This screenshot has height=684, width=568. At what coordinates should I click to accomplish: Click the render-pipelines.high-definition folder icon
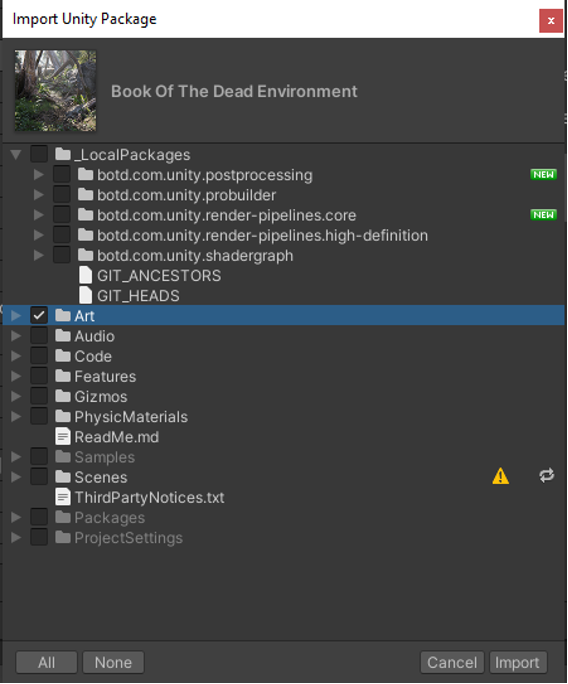coord(86,235)
